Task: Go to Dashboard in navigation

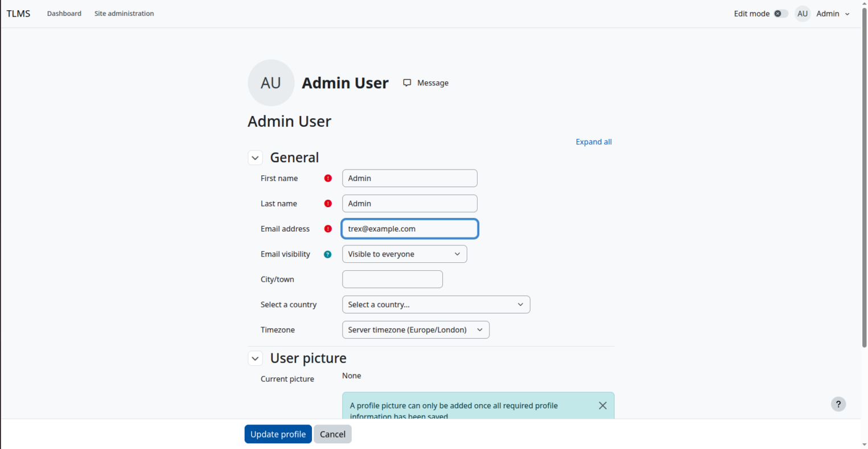Action: click(64, 14)
